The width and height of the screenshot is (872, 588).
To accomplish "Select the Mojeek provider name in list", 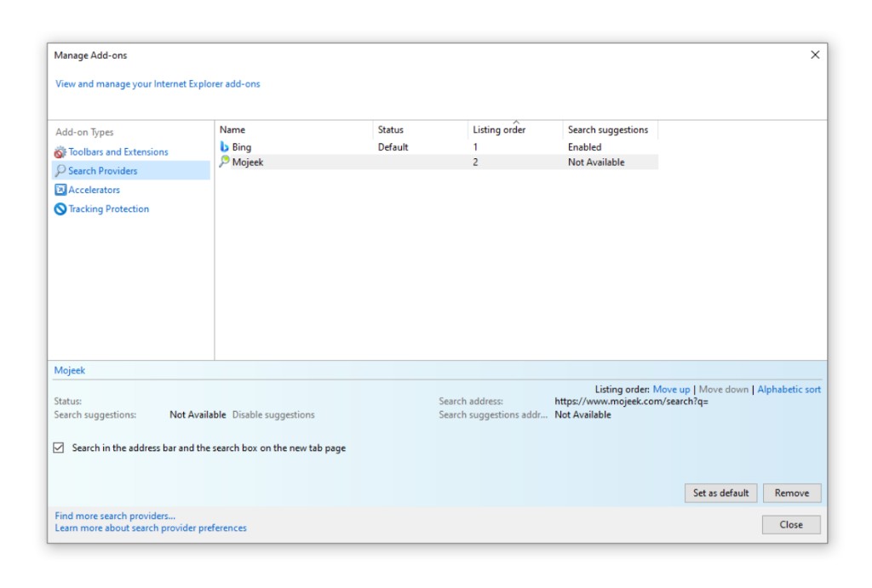I will pyautogui.click(x=248, y=163).
